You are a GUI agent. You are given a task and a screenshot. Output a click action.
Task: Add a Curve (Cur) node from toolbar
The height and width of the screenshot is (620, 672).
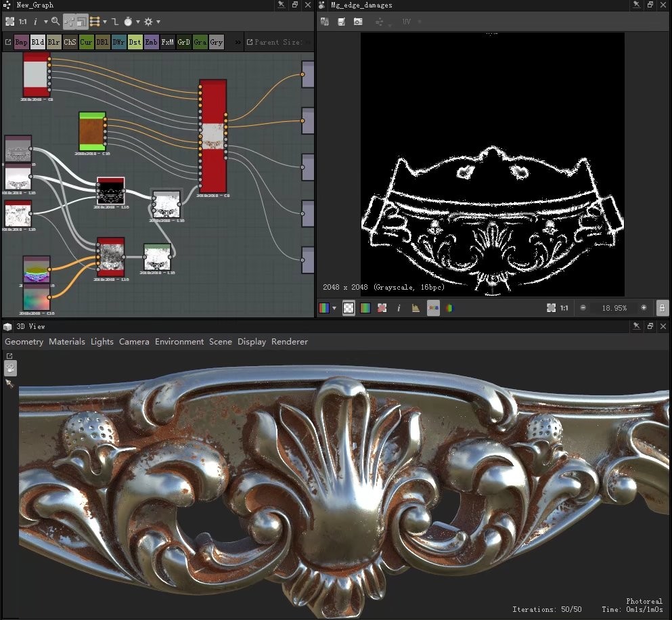pos(87,42)
